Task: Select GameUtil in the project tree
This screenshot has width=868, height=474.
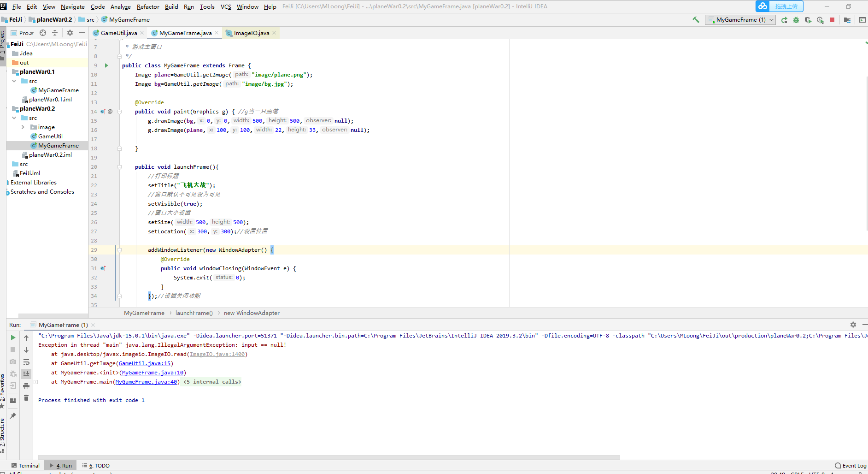Action: [50, 136]
